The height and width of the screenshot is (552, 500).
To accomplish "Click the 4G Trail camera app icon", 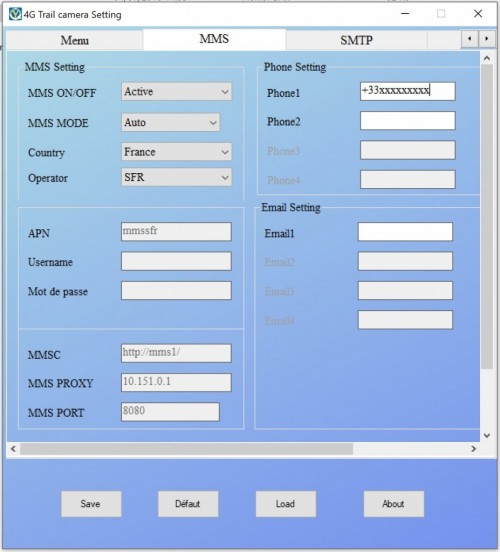I will pyautogui.click(x=15, y=14).
